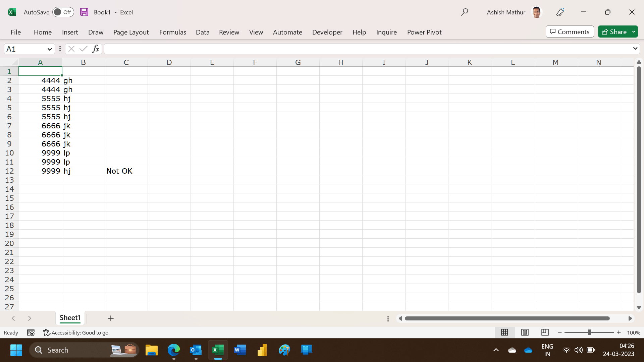
Task: Click the Comments button
Action: point(570,32)
